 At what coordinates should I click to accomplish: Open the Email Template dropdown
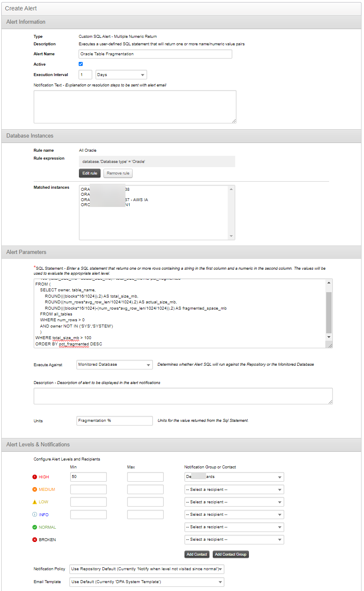tap(147, 582)
